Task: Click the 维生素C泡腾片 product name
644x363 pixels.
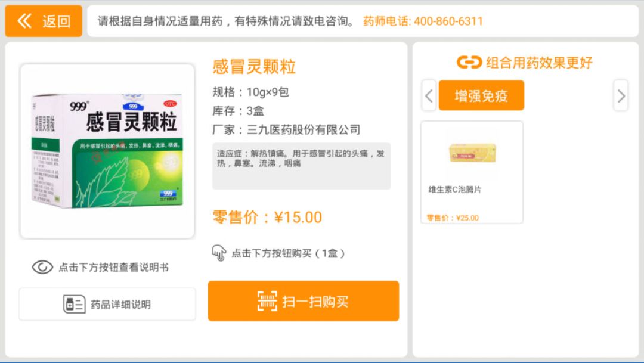Action: pos(454,190)
